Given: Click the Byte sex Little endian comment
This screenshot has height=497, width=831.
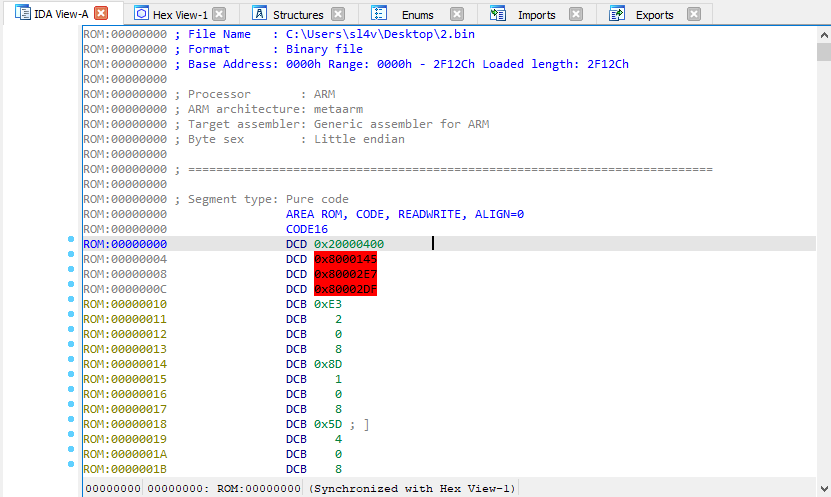Looking at the screenshot, I should (x=290, y=139).
